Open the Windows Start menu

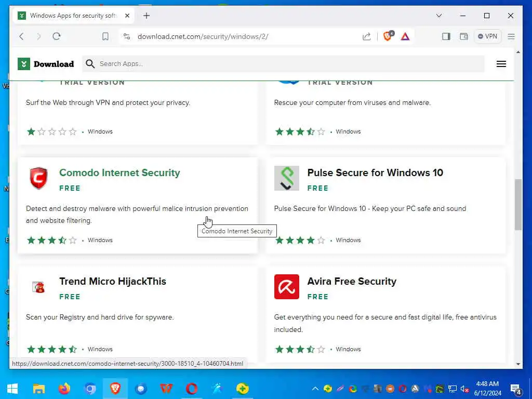coord(12,389)
